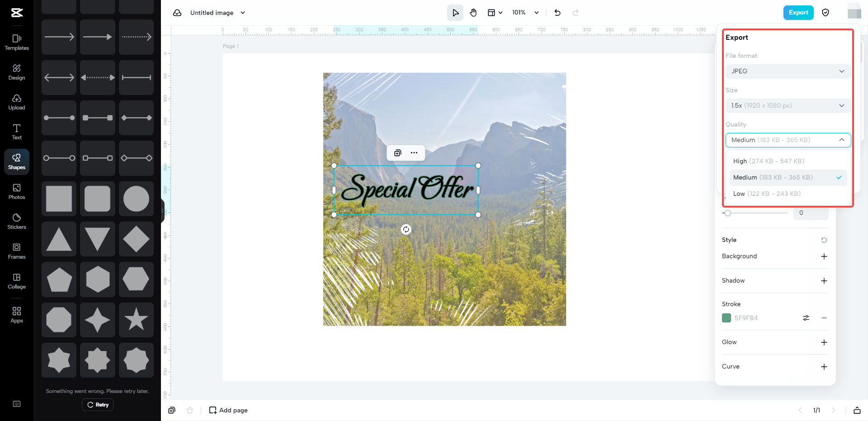Image resolution: width=868 pixels, height=421 pixels.
Task: Reset the Style settings
Action: (x=824, y=240)
